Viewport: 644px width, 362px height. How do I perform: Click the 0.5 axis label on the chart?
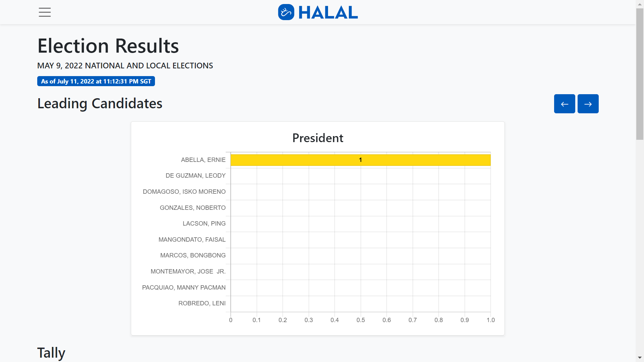pos(361,320)
